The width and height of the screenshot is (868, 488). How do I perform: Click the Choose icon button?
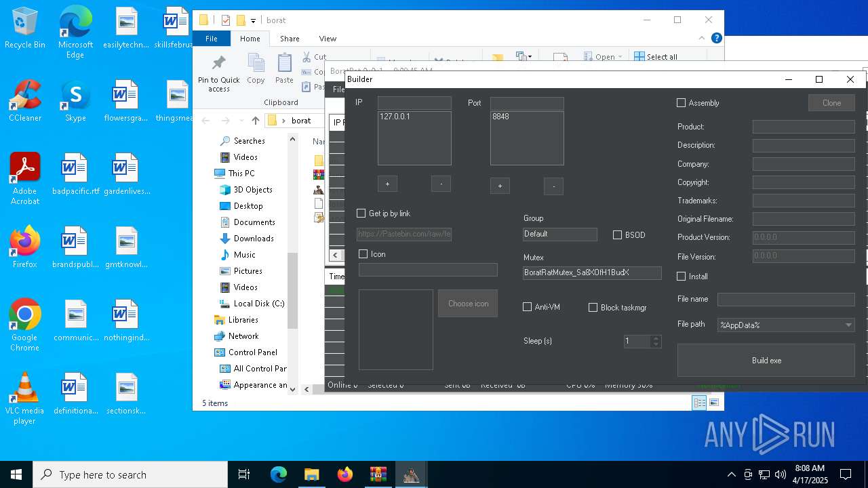click(468, 304)
